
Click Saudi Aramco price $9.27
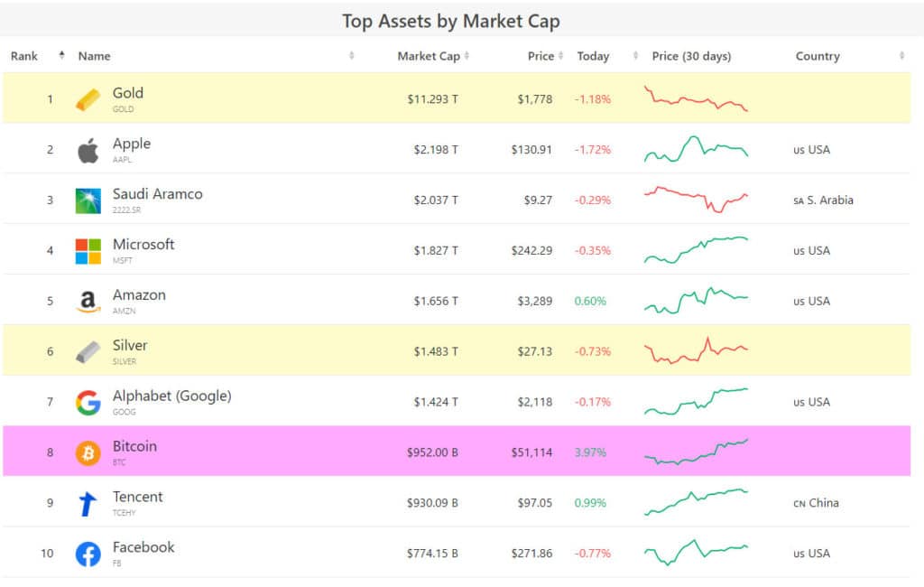538,200
